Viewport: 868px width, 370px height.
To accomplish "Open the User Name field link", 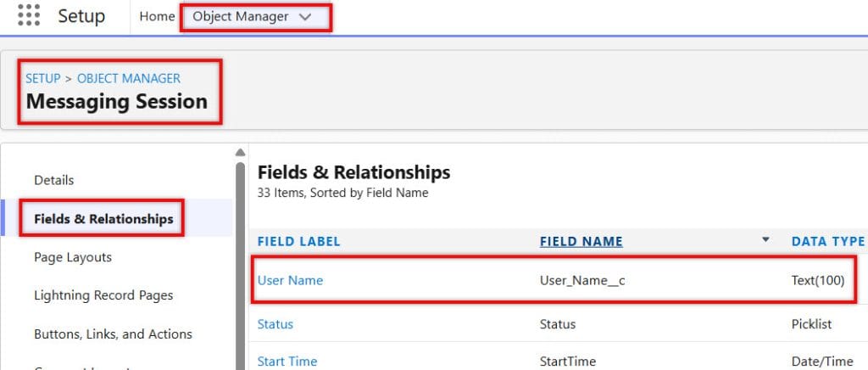I will pyautogui.click(x=290, y=281).
